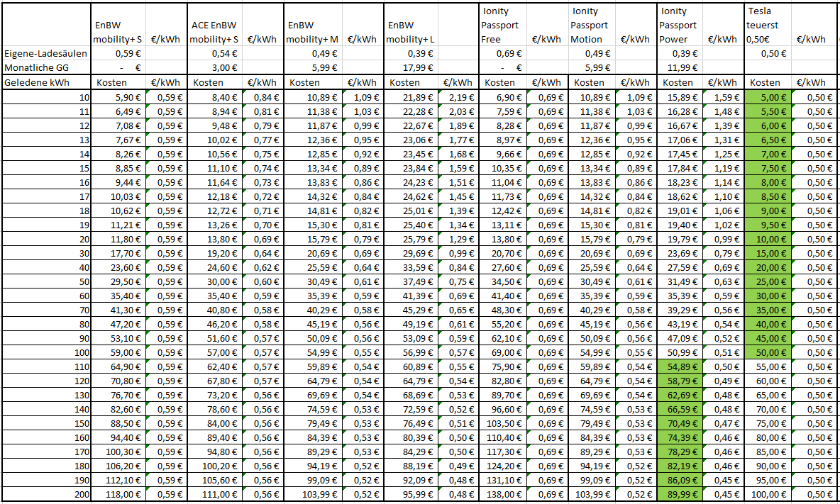Click the '150' kWh row label
840x504 pixels.
(x=46, y=424)
